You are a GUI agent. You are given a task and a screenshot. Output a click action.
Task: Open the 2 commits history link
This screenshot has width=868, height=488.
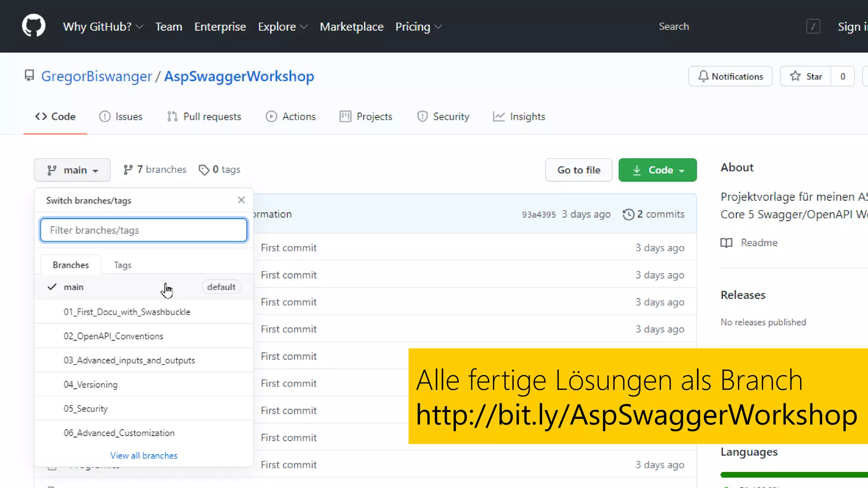pos(654,214)
